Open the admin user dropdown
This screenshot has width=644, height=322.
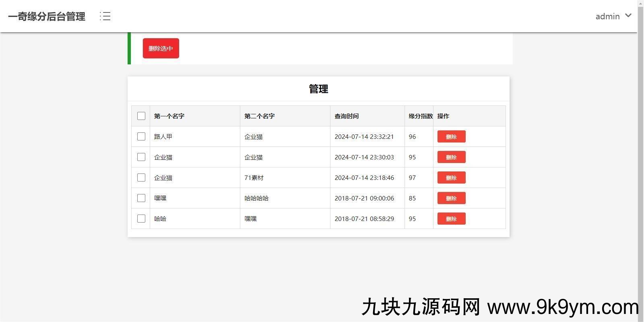tap(607, 17)
